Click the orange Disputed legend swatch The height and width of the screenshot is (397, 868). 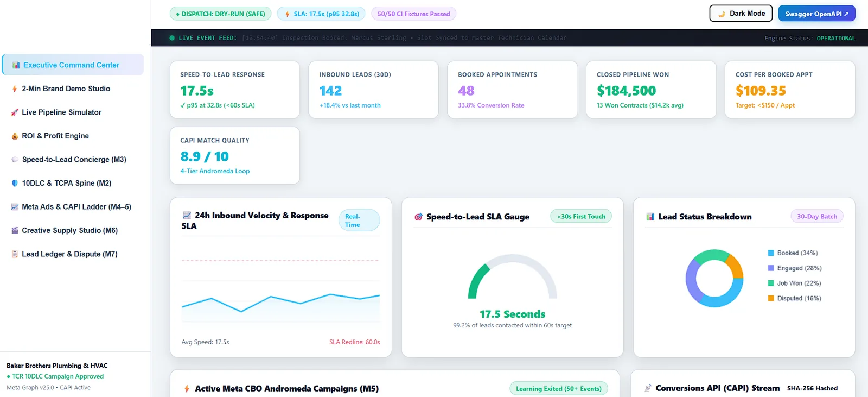pos(771,298)
